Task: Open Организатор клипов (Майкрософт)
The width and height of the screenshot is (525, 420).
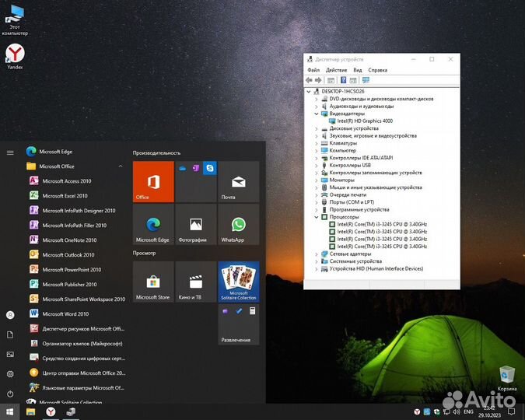Action: pos(75,343)
